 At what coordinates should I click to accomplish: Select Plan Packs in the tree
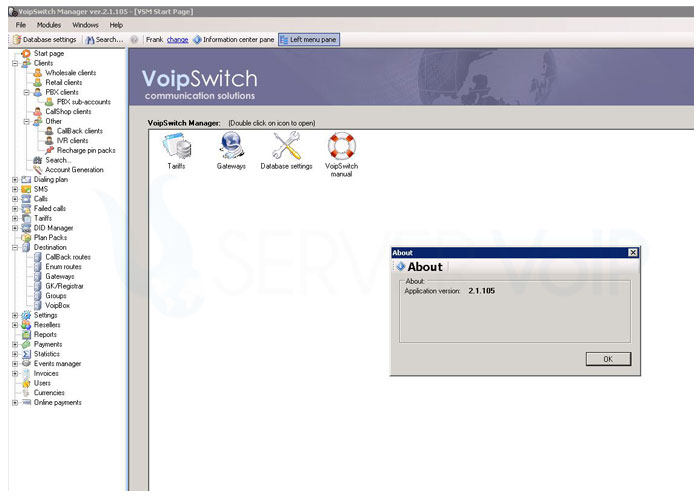(x=50, y=238)
